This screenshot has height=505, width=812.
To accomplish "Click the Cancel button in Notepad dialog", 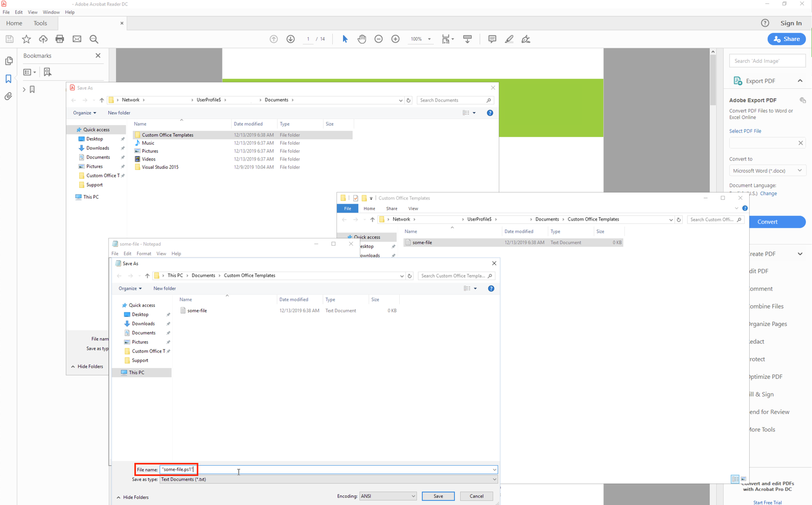I will [x=476, y=496].
